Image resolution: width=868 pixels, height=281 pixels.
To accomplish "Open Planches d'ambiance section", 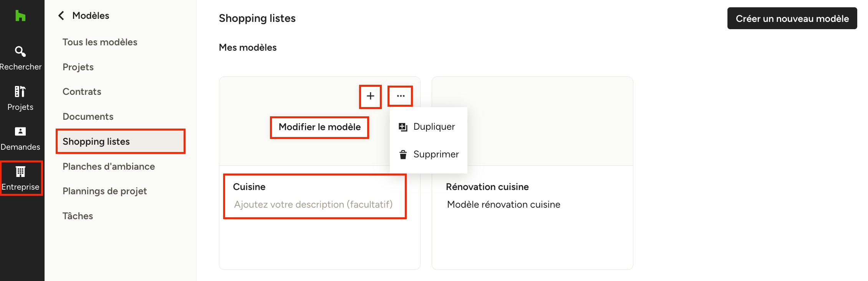I will click(109, 167).
